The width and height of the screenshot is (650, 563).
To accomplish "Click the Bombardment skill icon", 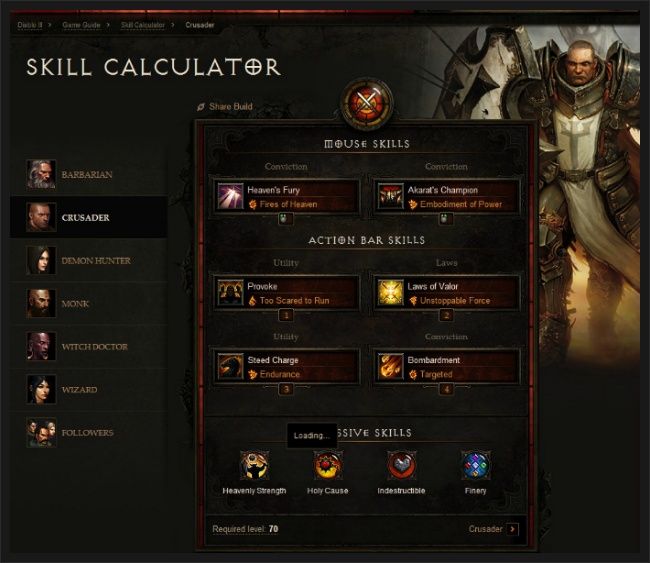I will pos(390,366).
